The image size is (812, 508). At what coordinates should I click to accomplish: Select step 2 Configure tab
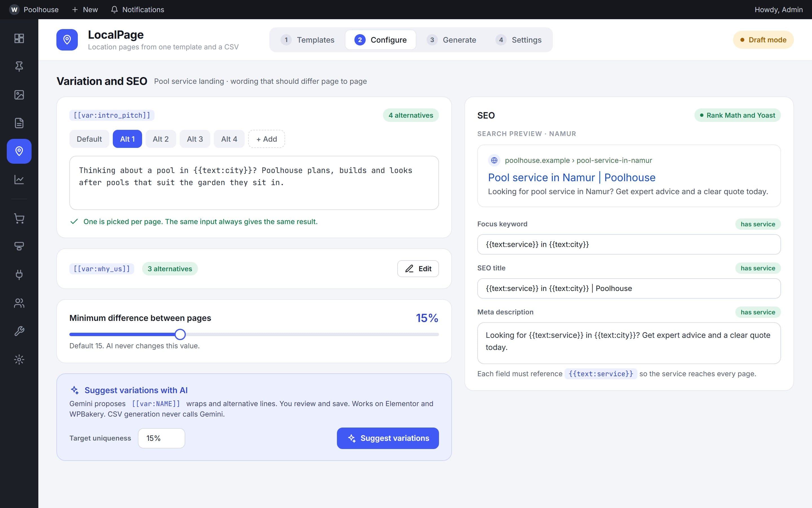click(x=381, y=40)
